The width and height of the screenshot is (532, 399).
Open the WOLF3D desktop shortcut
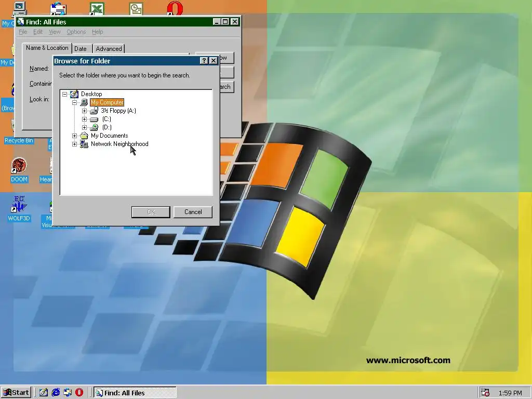pyautogui.click(x=19, y=204)
